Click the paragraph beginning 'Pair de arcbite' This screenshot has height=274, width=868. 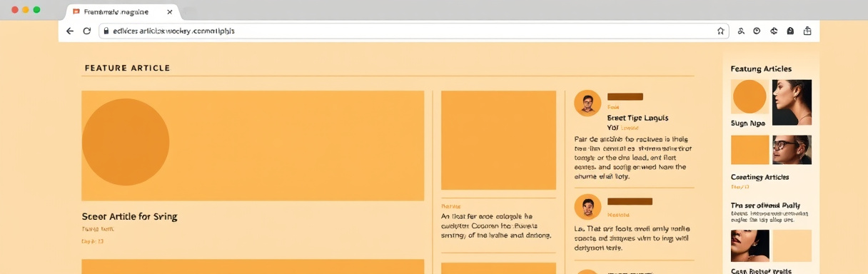[632, 157]
